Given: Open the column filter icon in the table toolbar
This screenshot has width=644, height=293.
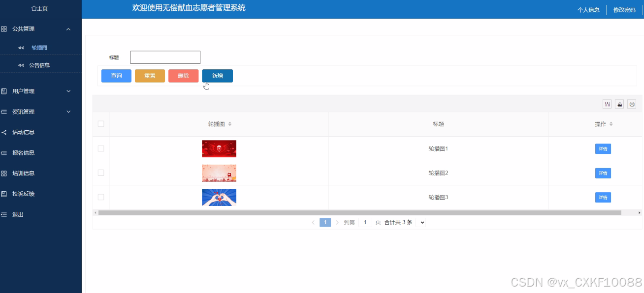Looking at the screenshot, I should tap(608, 104).
